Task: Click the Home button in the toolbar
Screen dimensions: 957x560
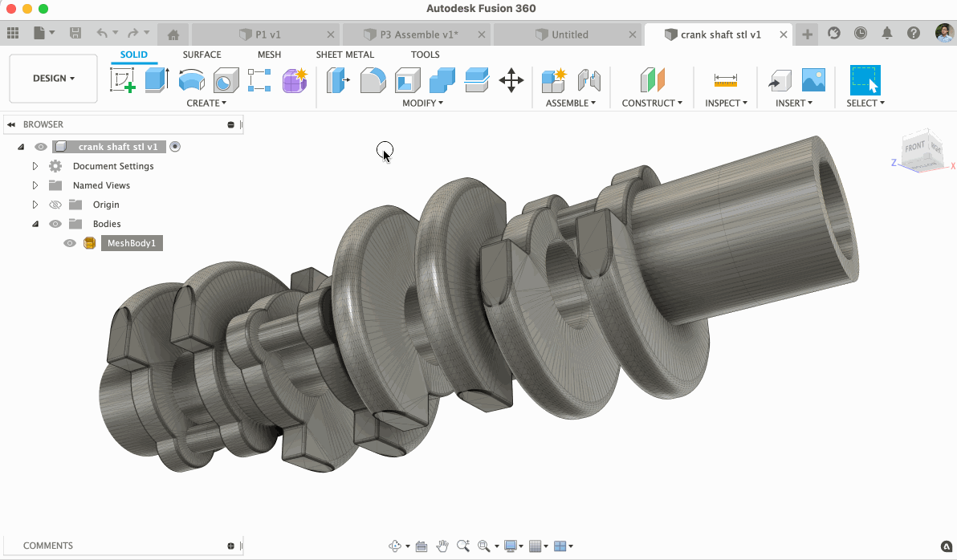Action: click(x=173, y=34)
